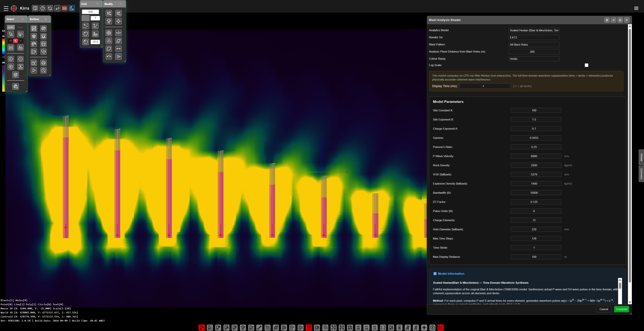Select the polygon selection tool
Viewport: 644px width, 331px height.
pyautogui.click(x=20, y=34)
